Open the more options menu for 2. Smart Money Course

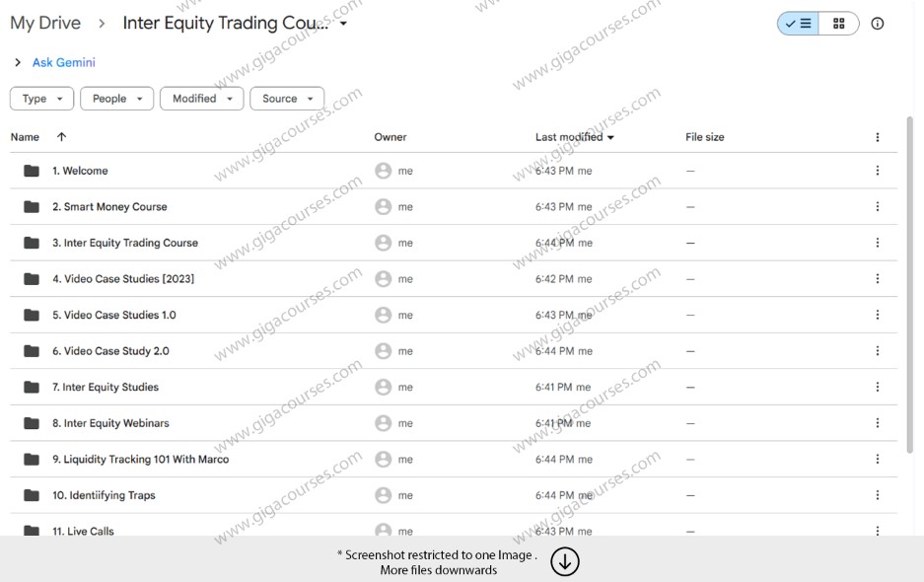(x=877, y=206)
